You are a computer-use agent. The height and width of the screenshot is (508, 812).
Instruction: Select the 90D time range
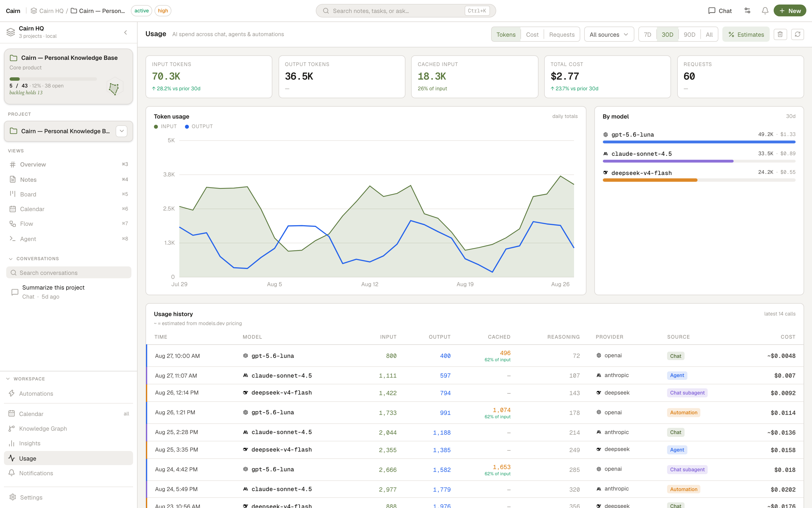[x=690, y=34]
